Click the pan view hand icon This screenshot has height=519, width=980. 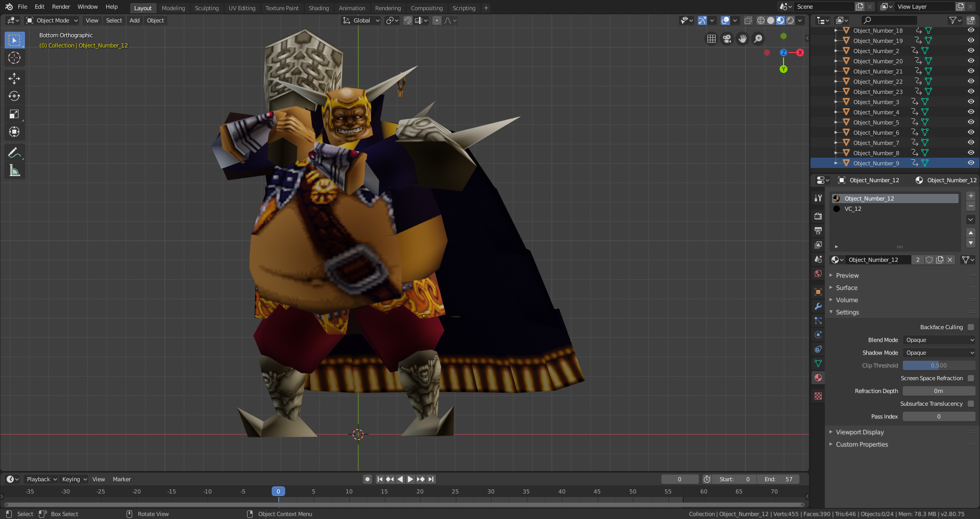click(x=743, y=39)
